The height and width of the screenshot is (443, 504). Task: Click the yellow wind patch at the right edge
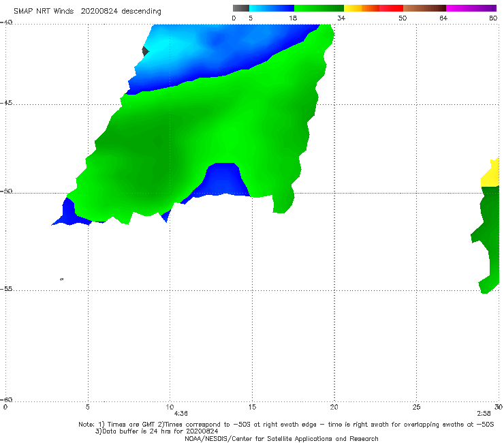pyautogui.click(x=492, y=174)
